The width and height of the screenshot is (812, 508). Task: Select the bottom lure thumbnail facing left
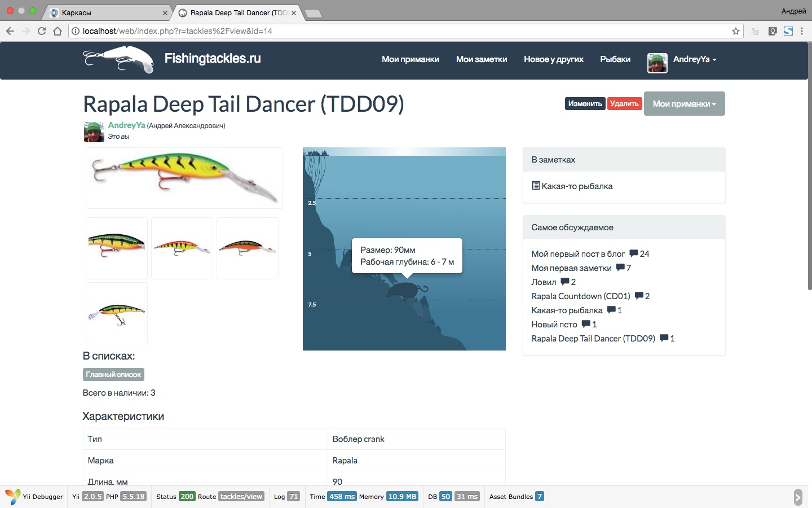point(117,313)
